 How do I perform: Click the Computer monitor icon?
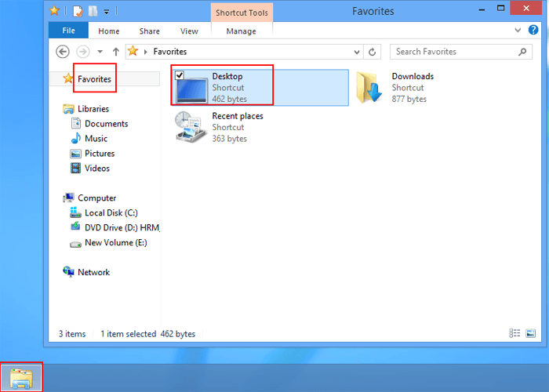point(68,198)
